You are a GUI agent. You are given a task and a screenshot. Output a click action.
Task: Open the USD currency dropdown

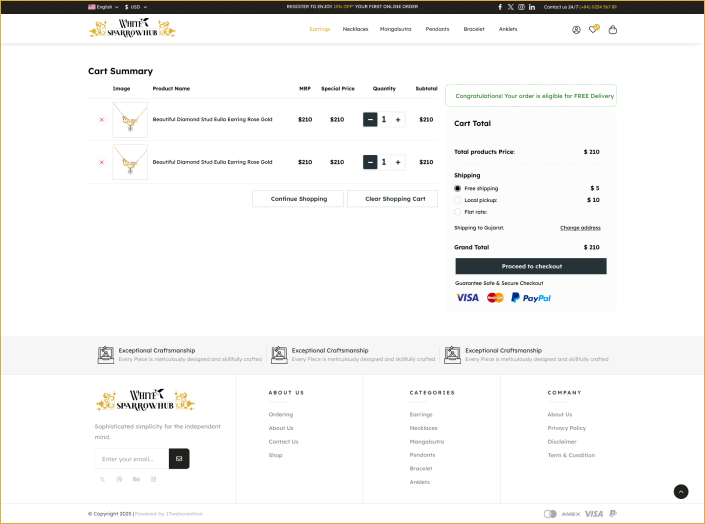click(x=136, y=7)
